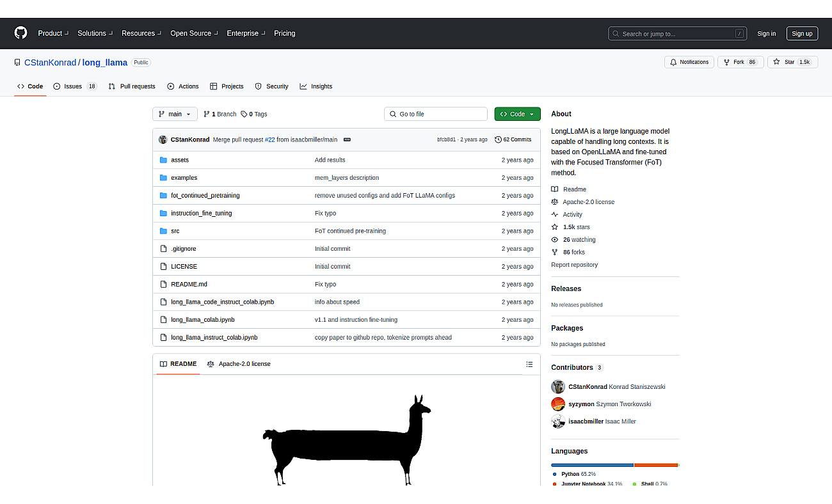Open the .gitignore file
Image resolution: width=832 pixels, height=504 pixels.
point(183,249)
